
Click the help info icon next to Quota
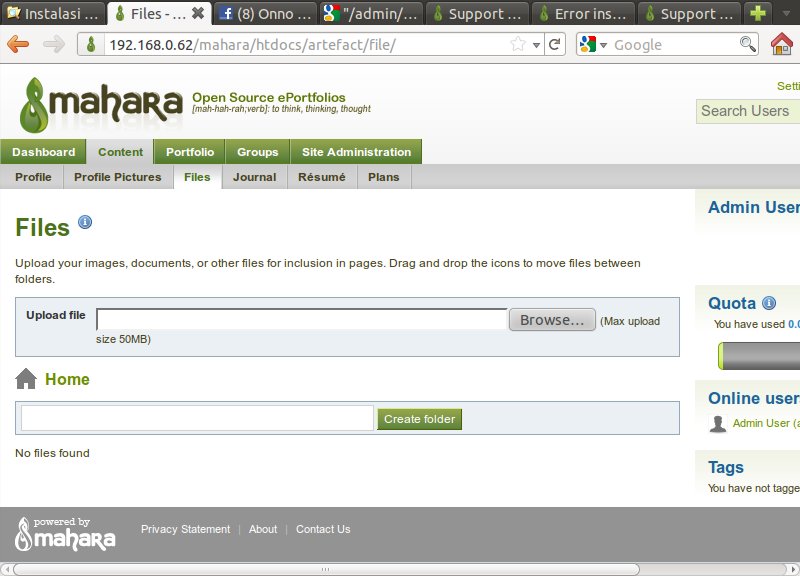769,303
